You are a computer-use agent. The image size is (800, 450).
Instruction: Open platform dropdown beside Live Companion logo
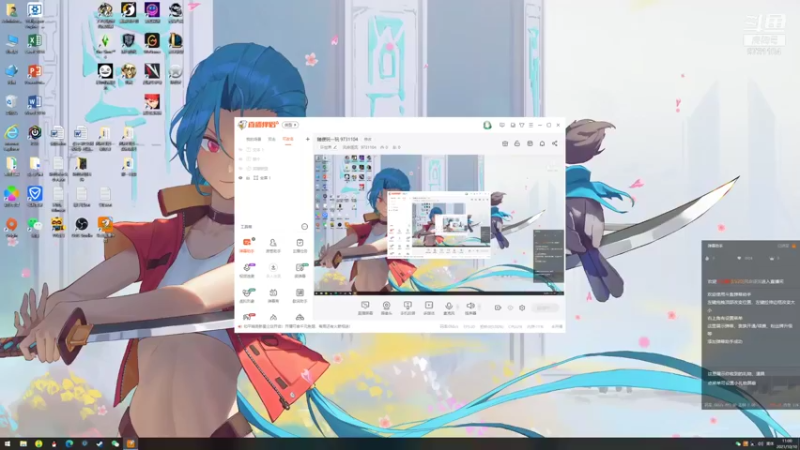coord(290,125)
